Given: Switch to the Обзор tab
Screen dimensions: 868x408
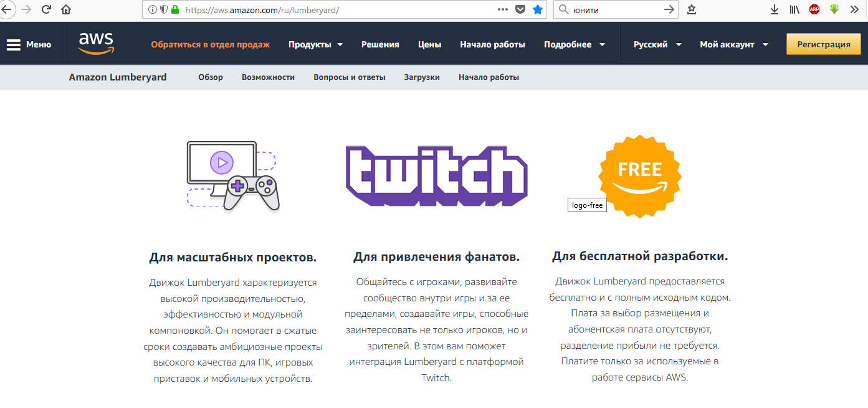Looking at the screenshot, I should click(211, 77).
